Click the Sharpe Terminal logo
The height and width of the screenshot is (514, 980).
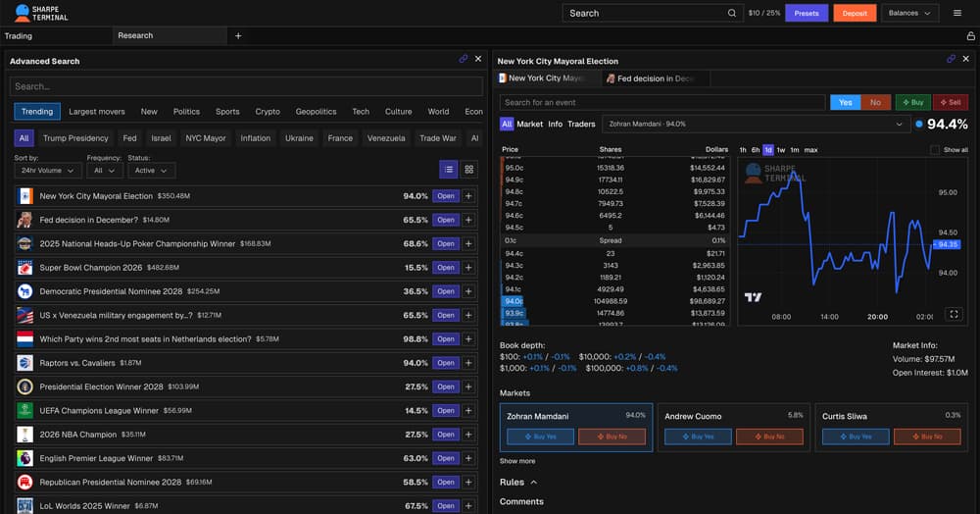(x=41, y=13)
